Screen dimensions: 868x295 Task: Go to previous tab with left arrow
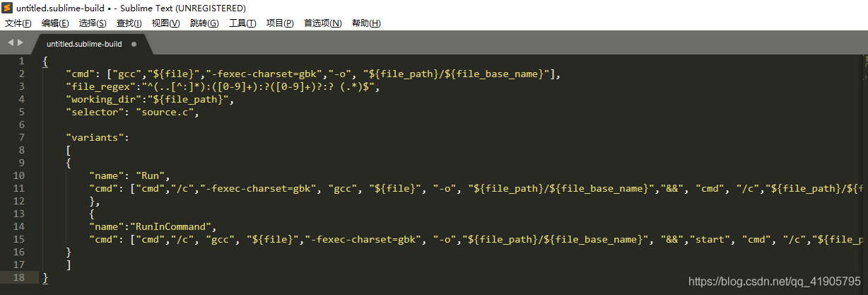[x=11, y=43]
